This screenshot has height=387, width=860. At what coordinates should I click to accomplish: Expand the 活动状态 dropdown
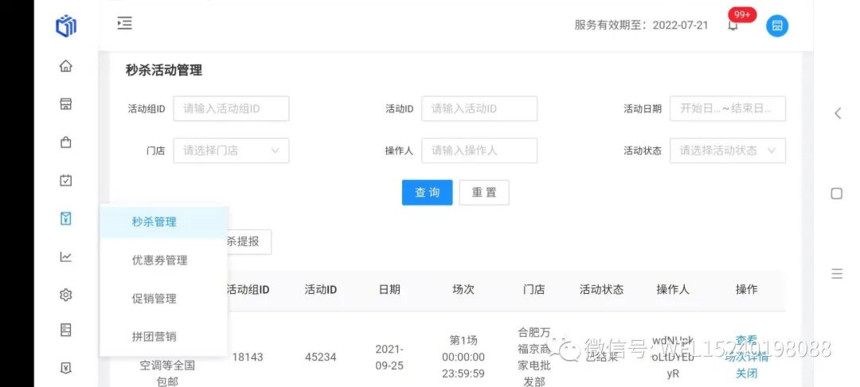tap(727, 151)
